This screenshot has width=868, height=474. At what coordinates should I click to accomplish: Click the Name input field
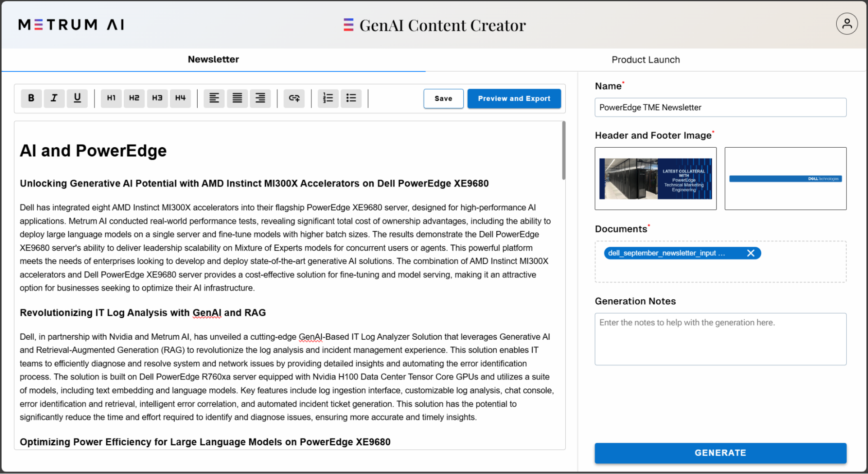720,107
